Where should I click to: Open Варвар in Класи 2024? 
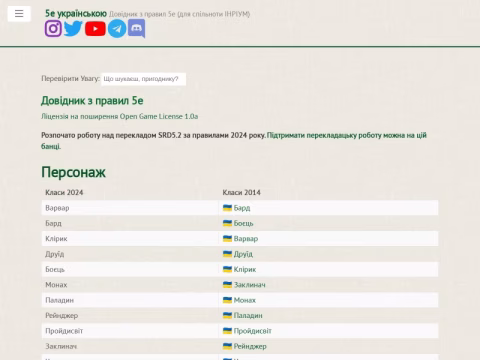tap(57, 208)
